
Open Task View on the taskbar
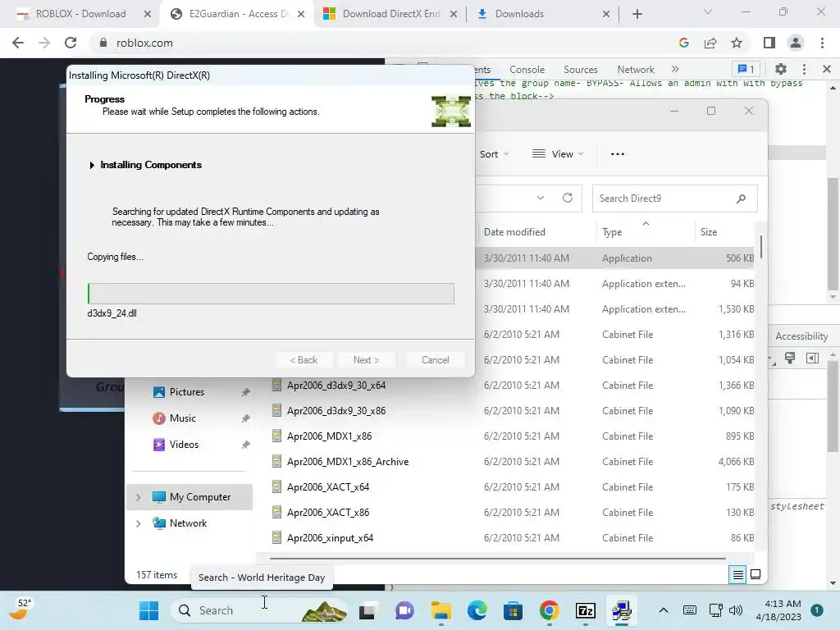[x=367, y=610]
